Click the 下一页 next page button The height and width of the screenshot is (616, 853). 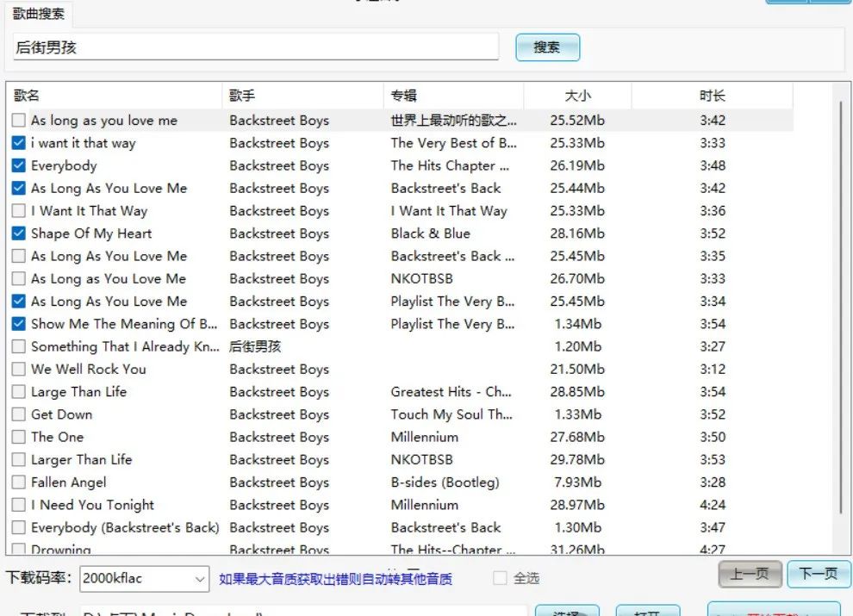[x=819, y=574]
